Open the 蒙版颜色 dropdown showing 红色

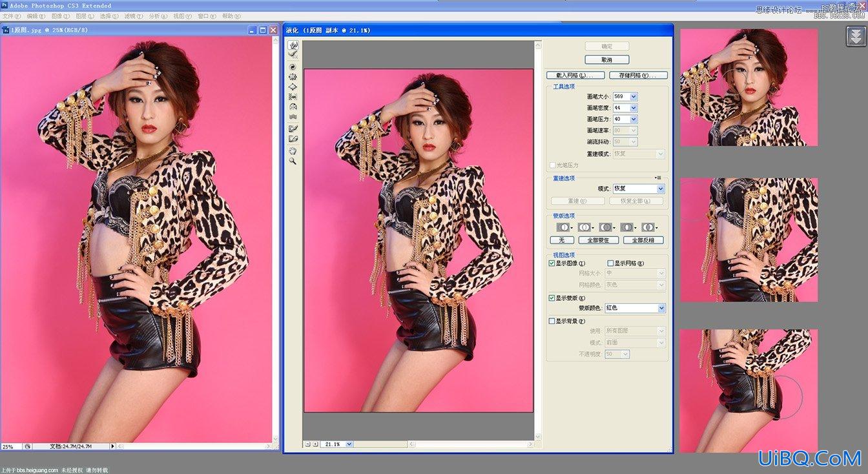click(635, 309)
